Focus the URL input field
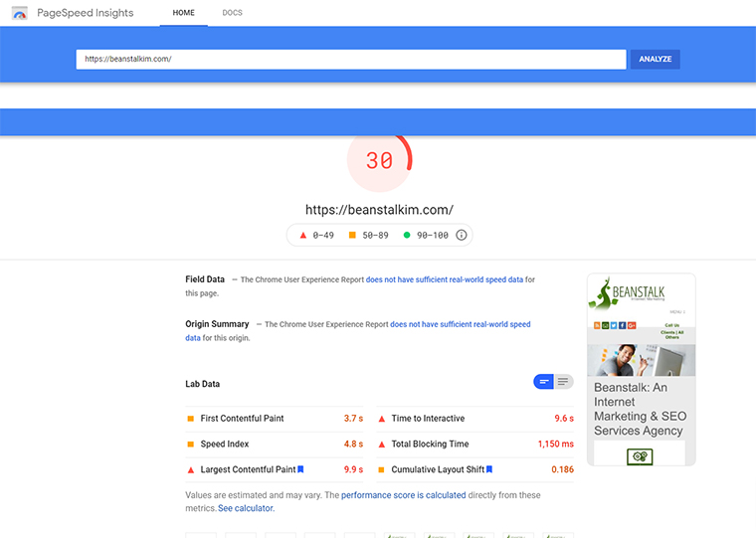This screenshot has height=538, width=756. point(351,60)
